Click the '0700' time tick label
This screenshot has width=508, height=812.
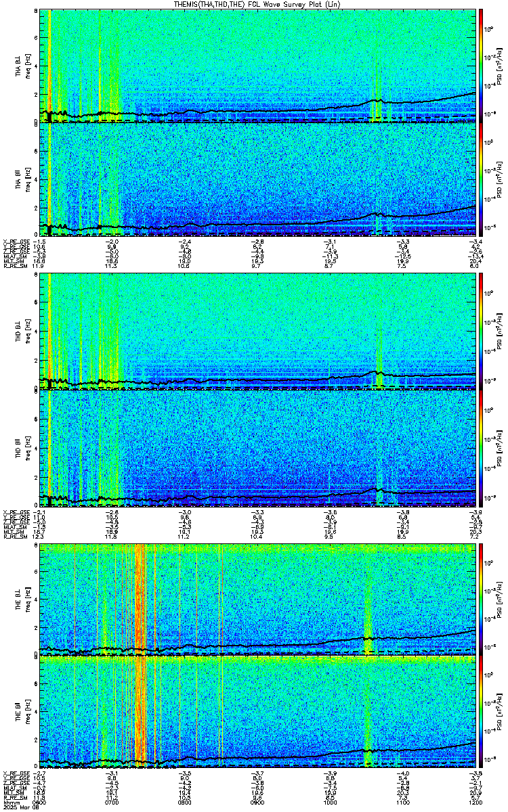point(111,803)
